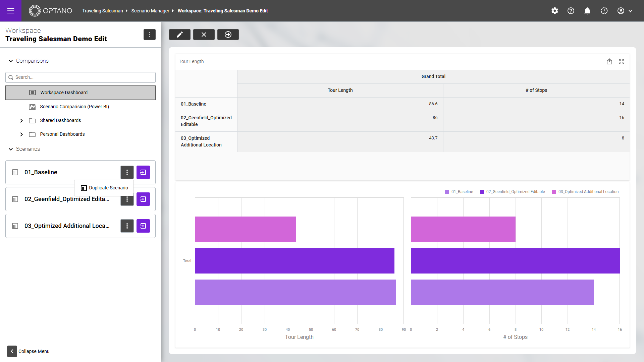This screenshot has width=644, height=362.
Task: Click the Shared Dashboards folder icon
Action: [32, 120]
